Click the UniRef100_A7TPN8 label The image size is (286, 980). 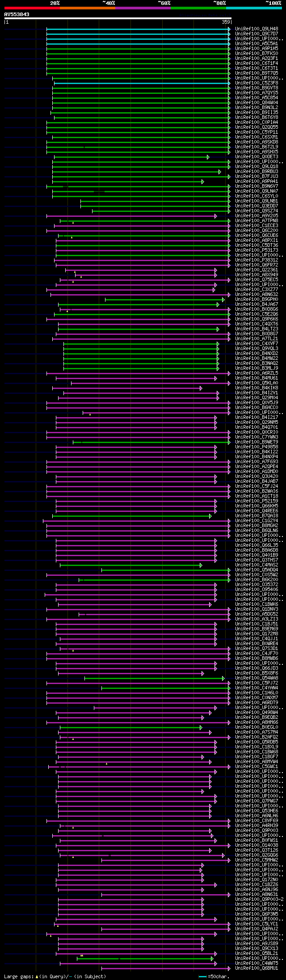tap(257, 221)
